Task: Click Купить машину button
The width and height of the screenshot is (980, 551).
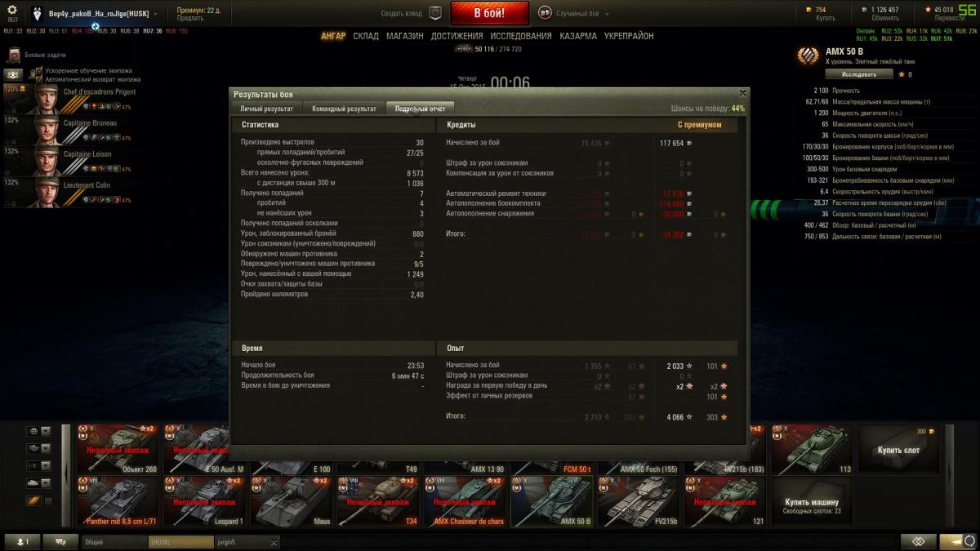Action: [x=812, y=502]
